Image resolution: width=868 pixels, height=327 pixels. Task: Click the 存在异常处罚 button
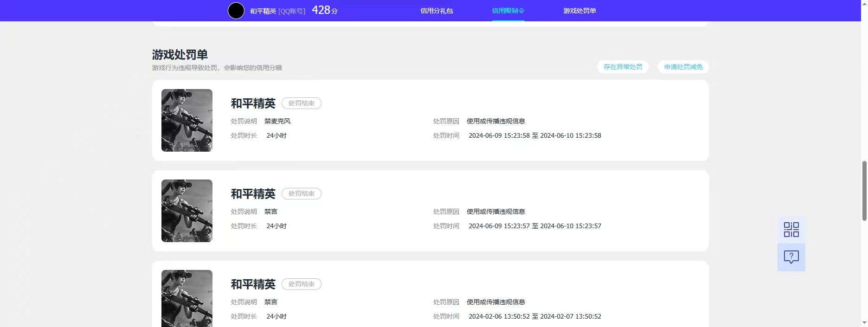623,67
